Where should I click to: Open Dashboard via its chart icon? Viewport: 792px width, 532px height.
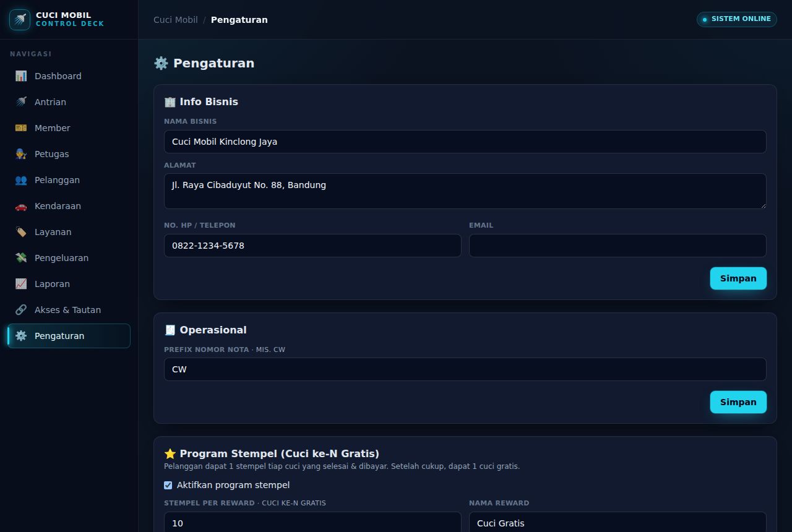point(21,76)
